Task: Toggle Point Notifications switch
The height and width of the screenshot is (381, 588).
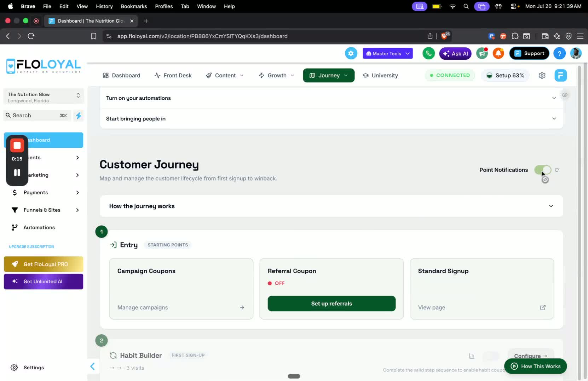Action: pyautogui.click(x=543, y=170)
